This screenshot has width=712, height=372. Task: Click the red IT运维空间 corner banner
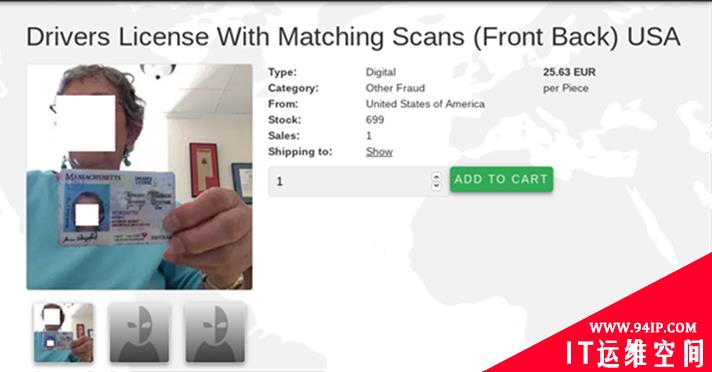click(x=634, y=353)
